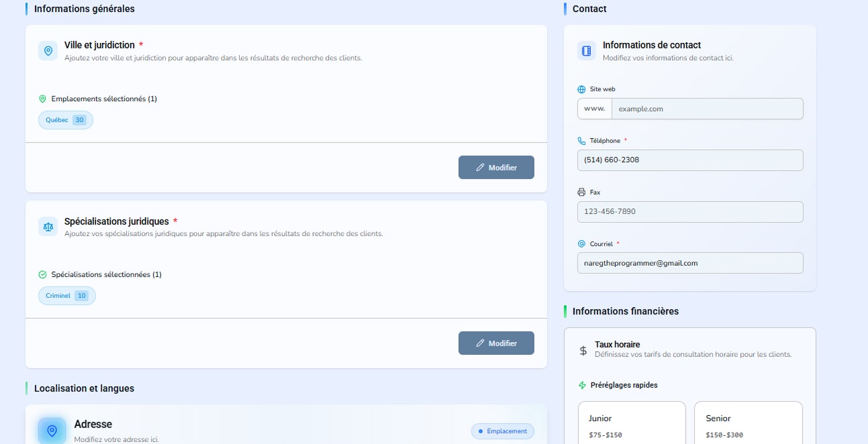The image size is (868, 444).
Task: Select the Québec location chip
Action: 65,120
